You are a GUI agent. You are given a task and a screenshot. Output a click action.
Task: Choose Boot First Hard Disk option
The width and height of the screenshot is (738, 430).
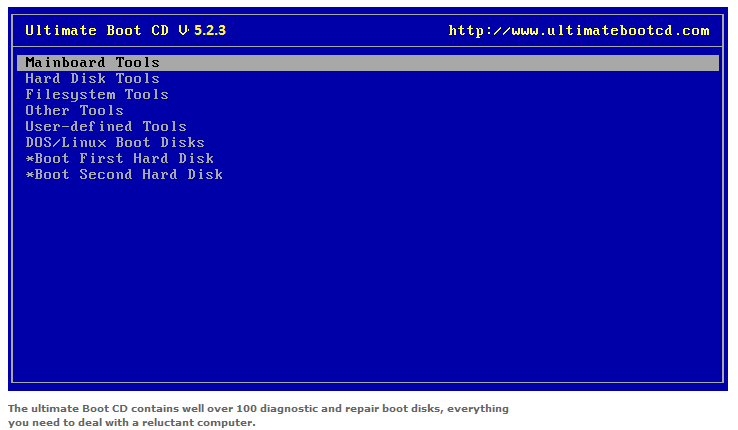coord(120,159)
